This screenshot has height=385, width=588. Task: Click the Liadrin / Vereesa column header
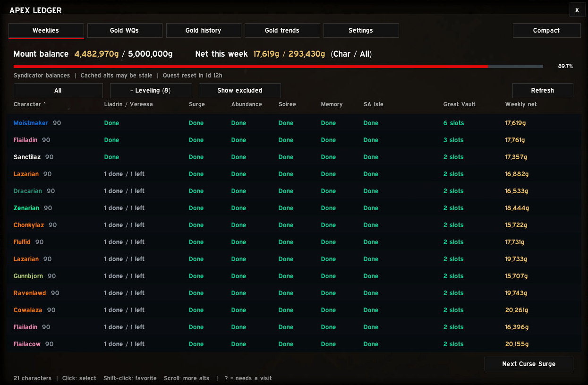point(128,104)
